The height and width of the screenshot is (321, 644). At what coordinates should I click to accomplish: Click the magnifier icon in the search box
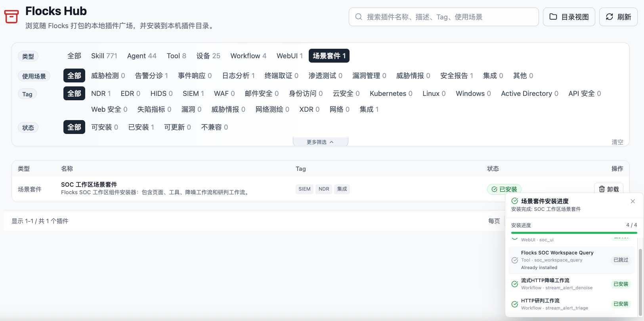[x=359, y=17]
